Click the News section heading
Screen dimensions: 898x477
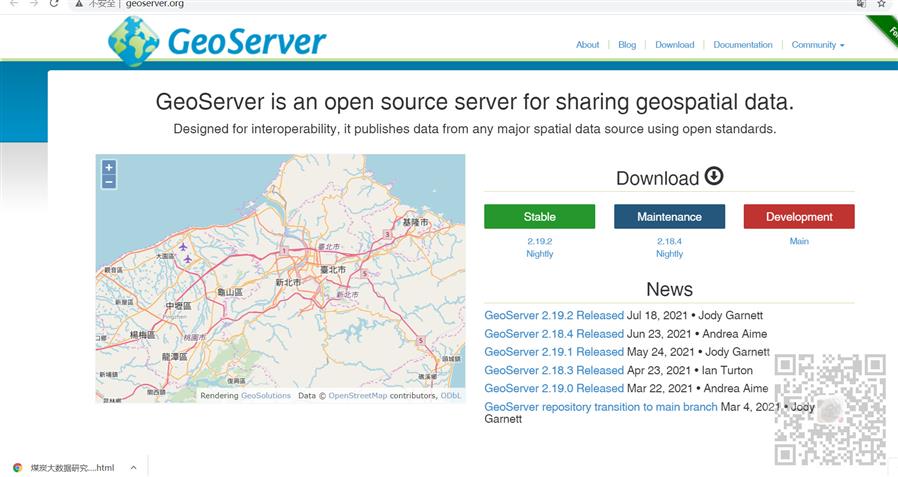(x=669, y=290)
